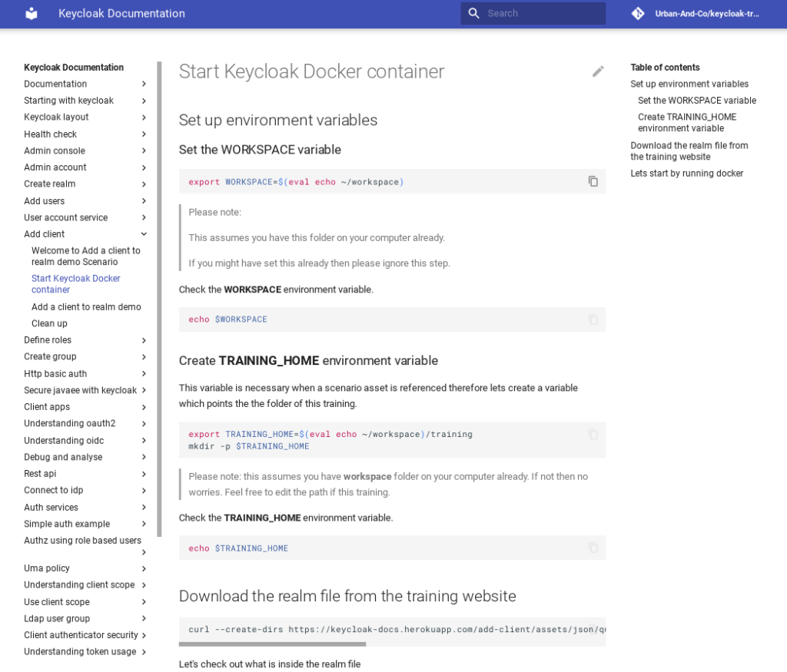Screen dimensions: 787x672
Task: Jump to Set the WORKSPACE variable section
Action: [x=696, y=101]
